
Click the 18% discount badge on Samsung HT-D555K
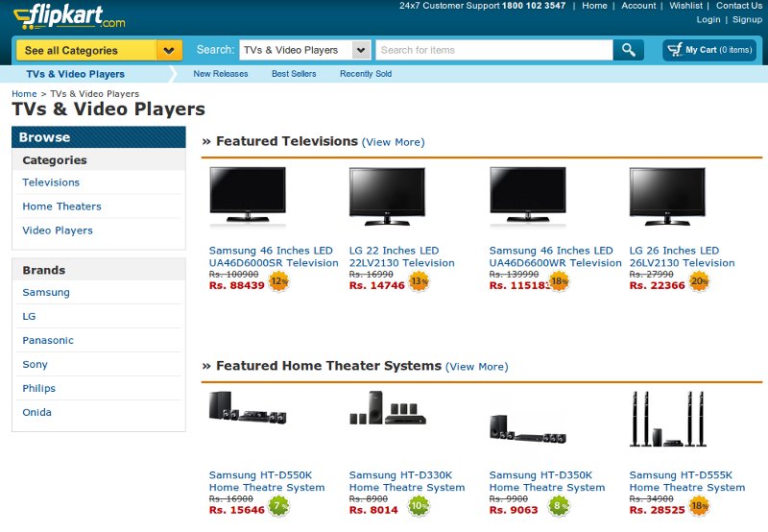pyautogui.click(x=700, y=506)
